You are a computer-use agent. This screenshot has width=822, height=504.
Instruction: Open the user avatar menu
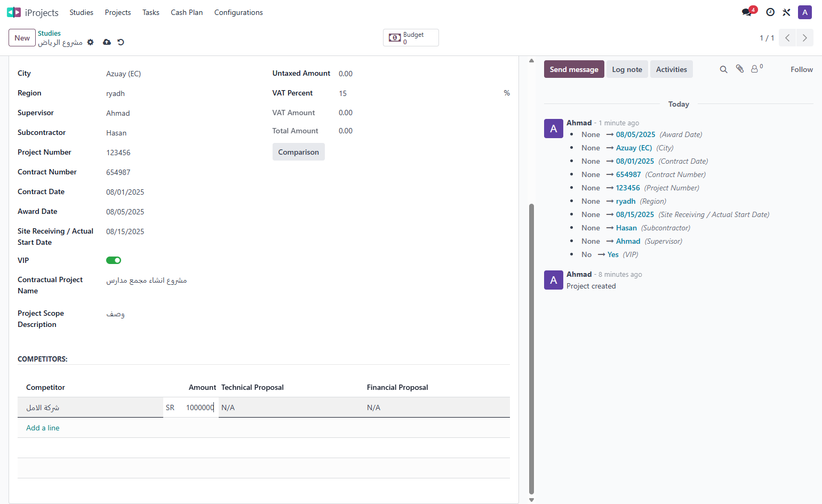tap(805, 12)
